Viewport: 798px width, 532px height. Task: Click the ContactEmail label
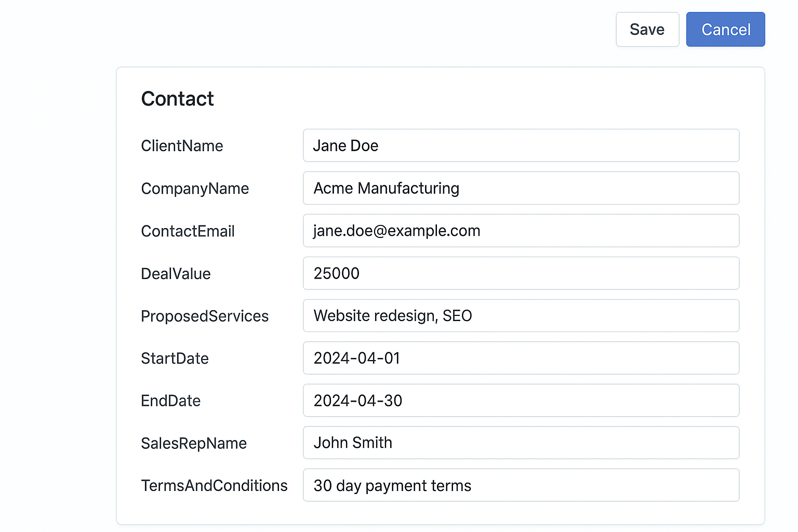(188, 231)
